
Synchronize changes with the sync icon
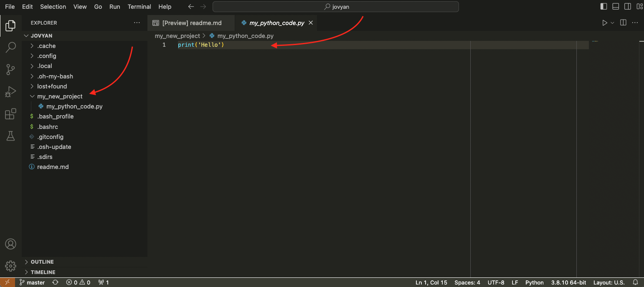[55, 282]
